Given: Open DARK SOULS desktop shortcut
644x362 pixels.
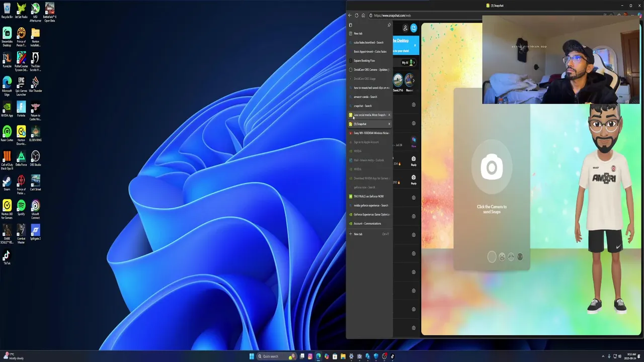Looking at the screenshot, I should [7, 234].
